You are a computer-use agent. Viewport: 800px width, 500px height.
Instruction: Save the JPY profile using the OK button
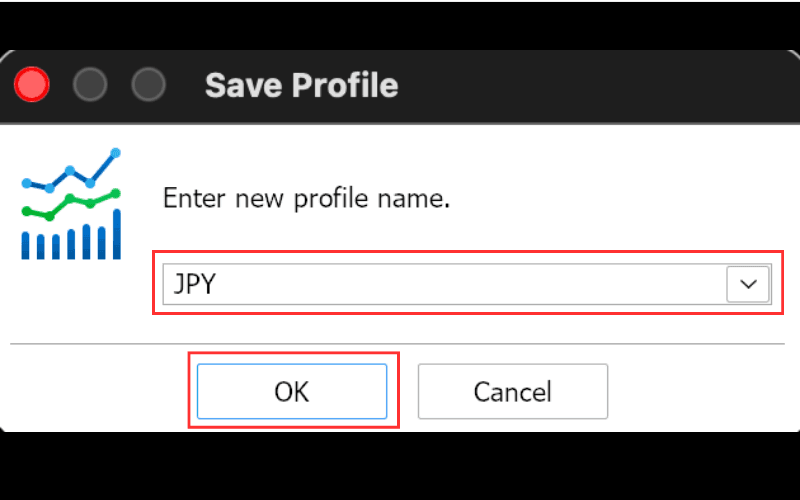pyautogui.click(x=292, y=391)
